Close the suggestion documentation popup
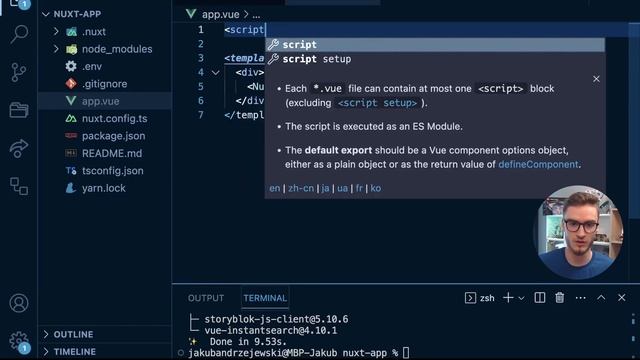 pos(596,79)
